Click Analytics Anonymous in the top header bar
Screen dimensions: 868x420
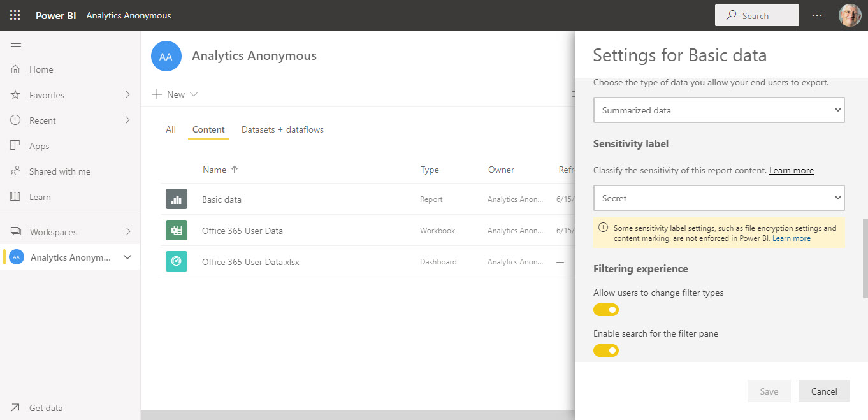129,15
